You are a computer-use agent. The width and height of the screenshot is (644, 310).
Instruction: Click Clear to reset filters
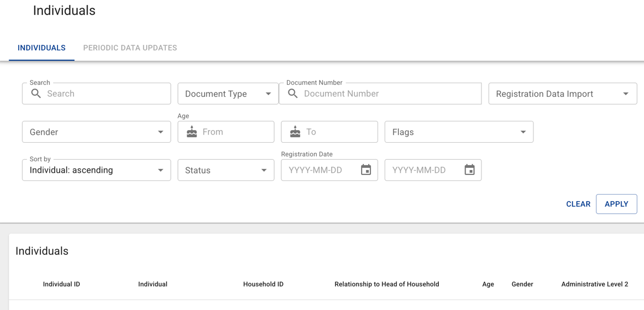[578, 204]
